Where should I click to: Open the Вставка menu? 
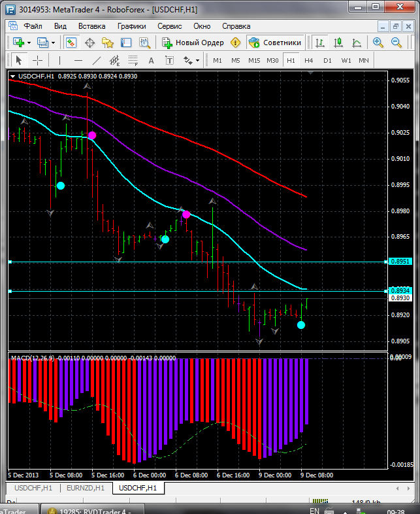pos(91,26)
